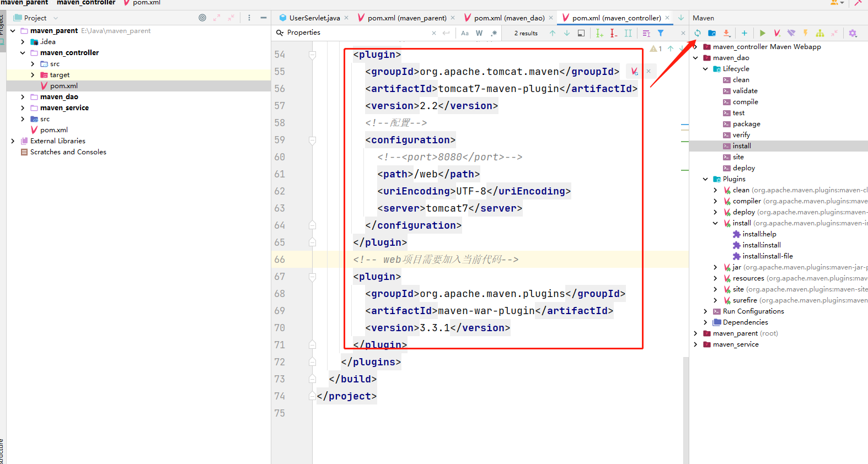868x464 pixels.
Task: Toggle Skip Tests mode in Maven toolbar
Action: [x=806, y=33]
